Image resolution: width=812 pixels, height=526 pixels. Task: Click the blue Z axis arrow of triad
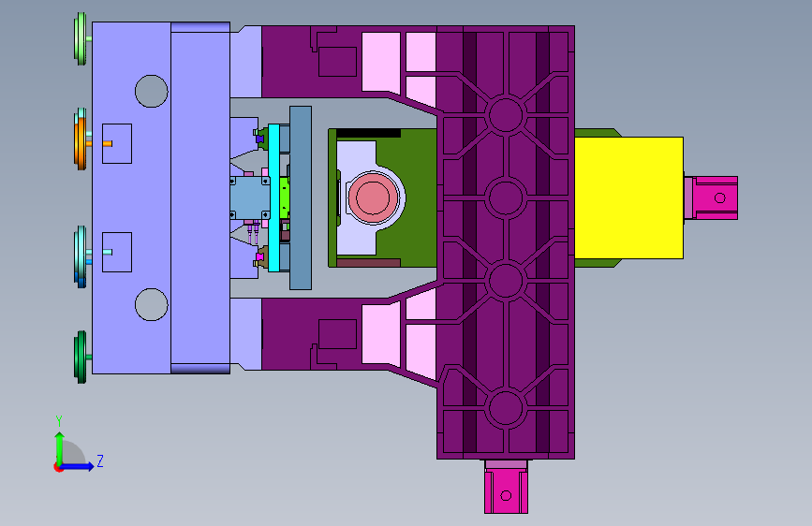pos(80,466)
